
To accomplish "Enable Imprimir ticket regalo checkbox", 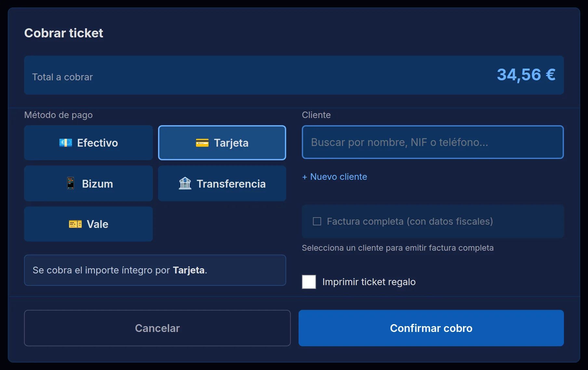I will pos(309,282).
